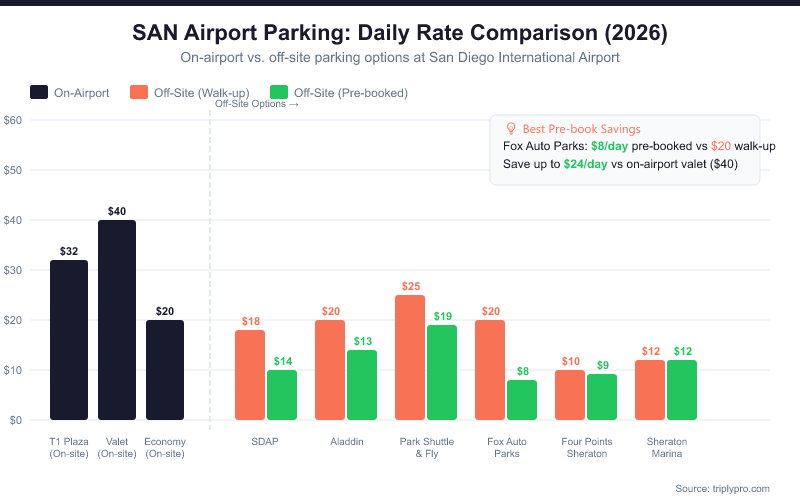Screen dimensions: 800x500
Task: Toggle the Off-Site (Walk-up) legend label
Action: click(202, 93)
